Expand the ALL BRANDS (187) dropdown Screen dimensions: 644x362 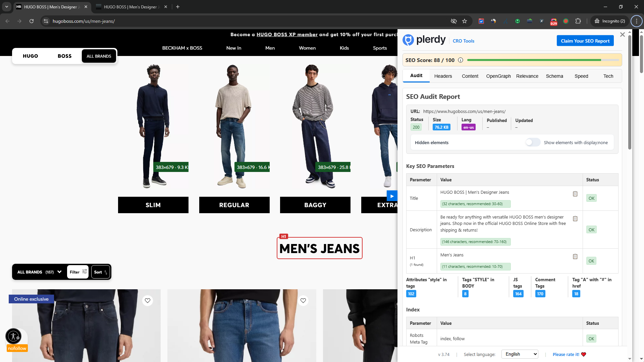(39, 272)
